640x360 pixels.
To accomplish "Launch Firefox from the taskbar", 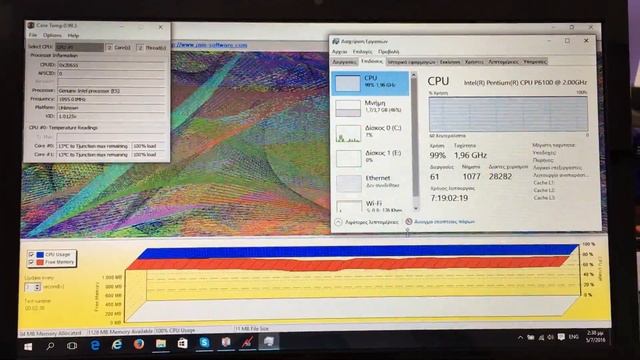I will pos(139,344).
